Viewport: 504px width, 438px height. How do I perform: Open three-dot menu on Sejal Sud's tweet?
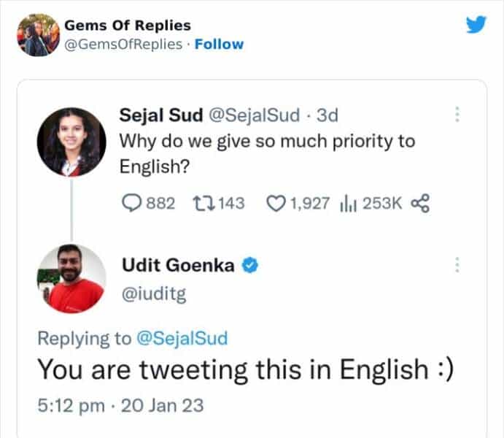457,115
